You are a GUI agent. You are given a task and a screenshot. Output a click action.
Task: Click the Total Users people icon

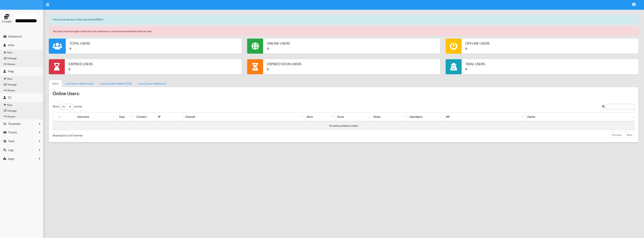(57, 46)
